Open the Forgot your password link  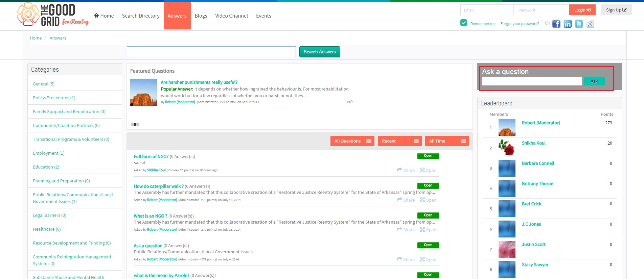520,24
